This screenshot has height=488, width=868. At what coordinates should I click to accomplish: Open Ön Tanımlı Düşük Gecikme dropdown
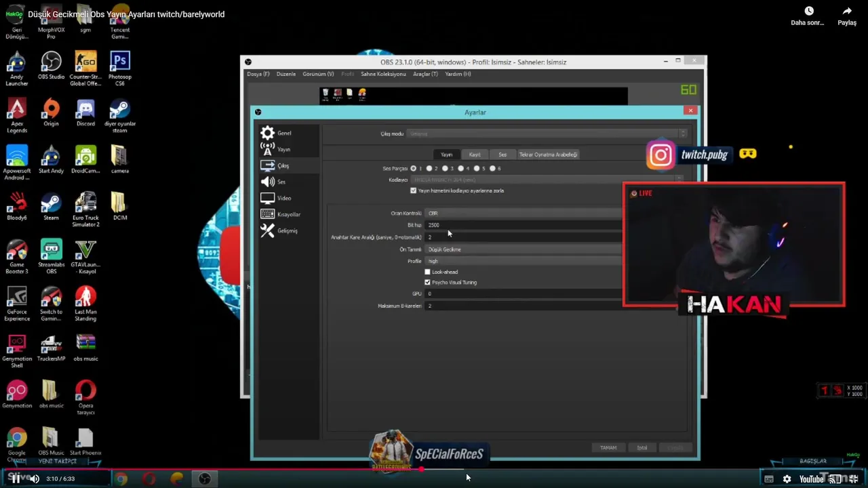(x=524, y=249)
